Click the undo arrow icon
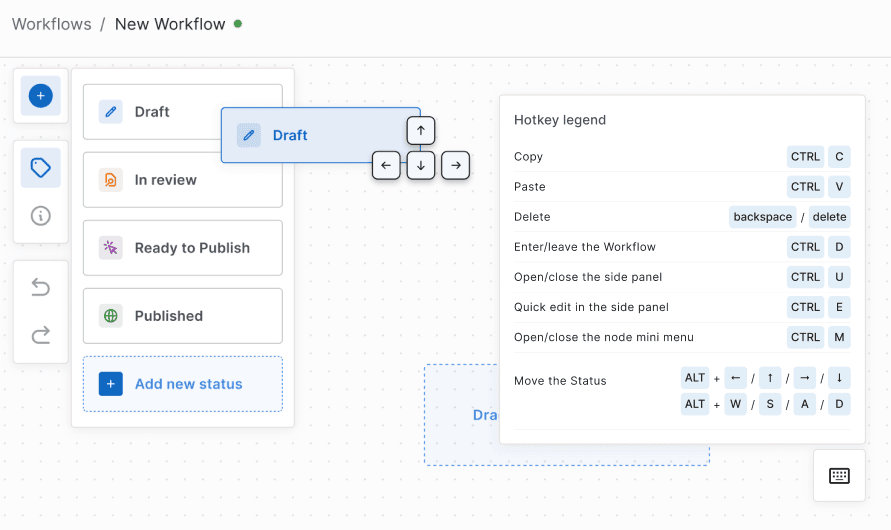891x530 pixels. (x=40, y=287)
